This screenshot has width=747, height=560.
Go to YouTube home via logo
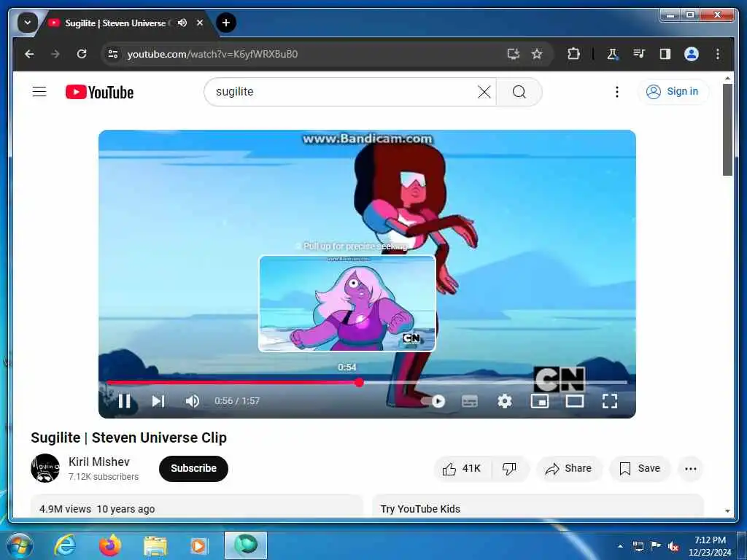point(99,92)
